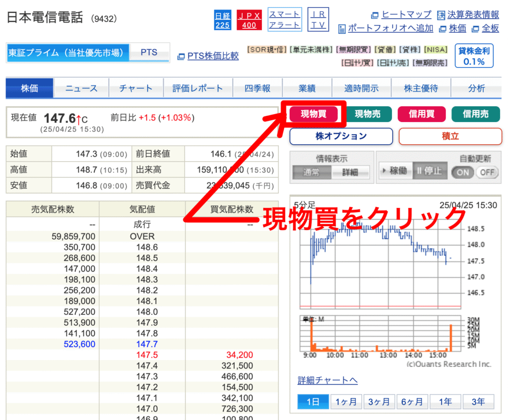The height and width of the screenshot is (420, 508).
Task: Click the 147.0 bid price
Action: [x=147, y=409]
